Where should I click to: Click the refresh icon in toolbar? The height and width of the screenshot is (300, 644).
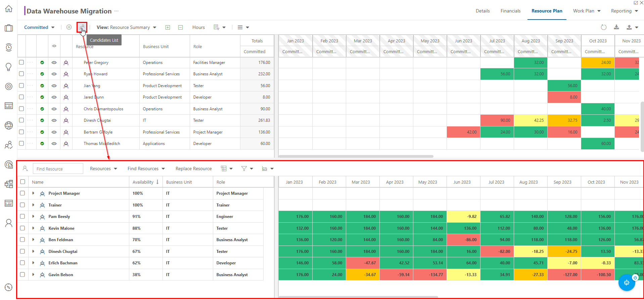coord(603,27)
